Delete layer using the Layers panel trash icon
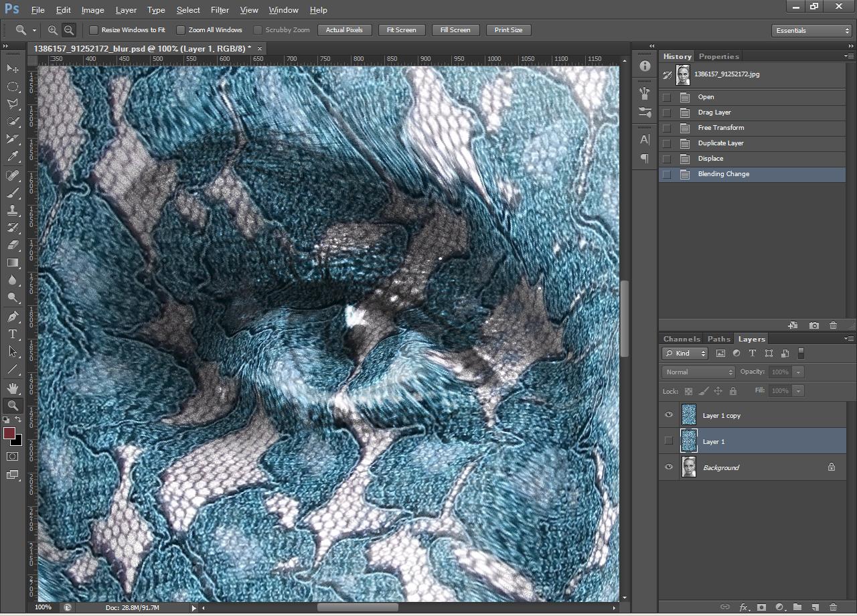 point(833,607)
